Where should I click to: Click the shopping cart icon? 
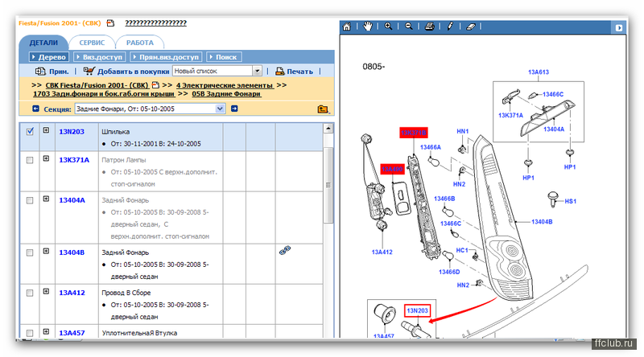click(89, 71)
